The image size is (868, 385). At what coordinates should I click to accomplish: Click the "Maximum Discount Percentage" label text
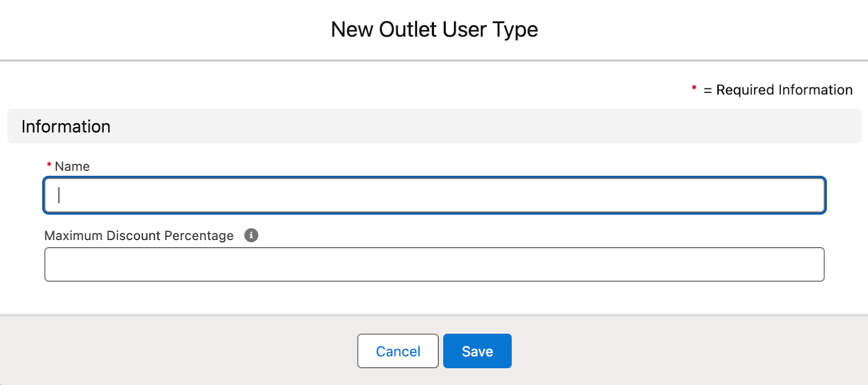(139, 236)
